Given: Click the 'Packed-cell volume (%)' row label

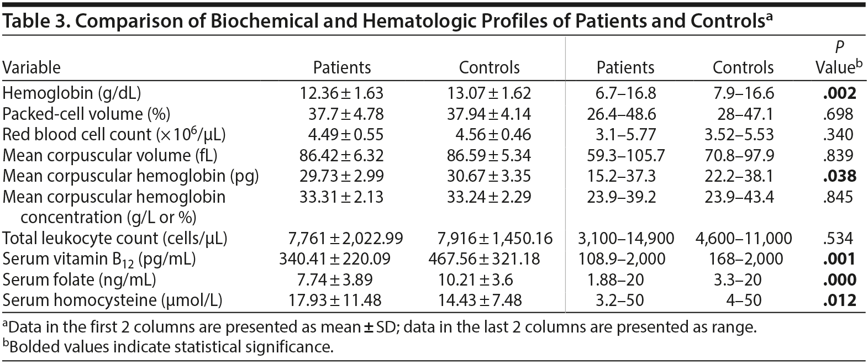Looking at the screenshot, I should click(x=86, y=114).
